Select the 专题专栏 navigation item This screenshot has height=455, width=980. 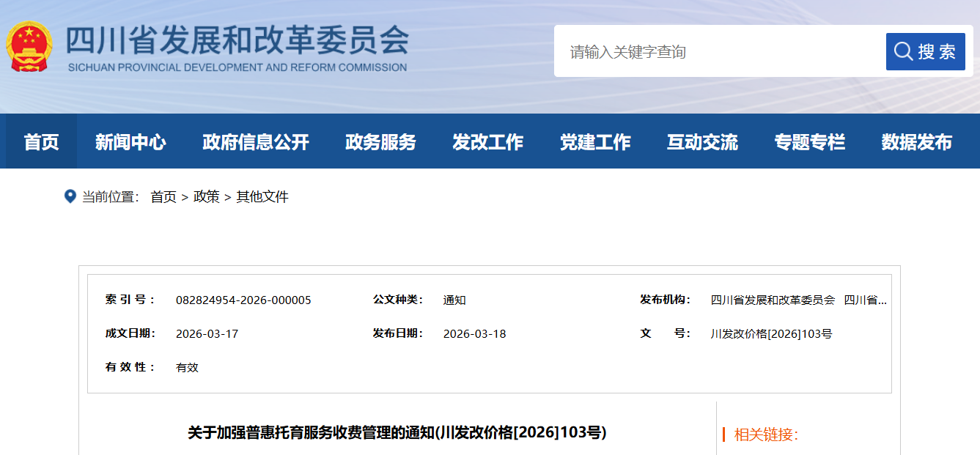click(x=809, y=141)
